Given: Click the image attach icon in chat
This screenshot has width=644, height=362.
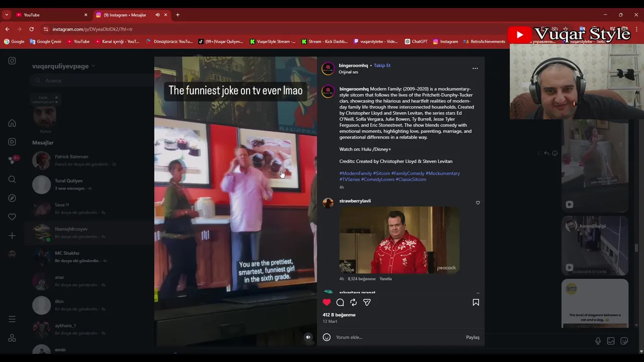Looking at the screenshot, I should [x=611, y=341].
